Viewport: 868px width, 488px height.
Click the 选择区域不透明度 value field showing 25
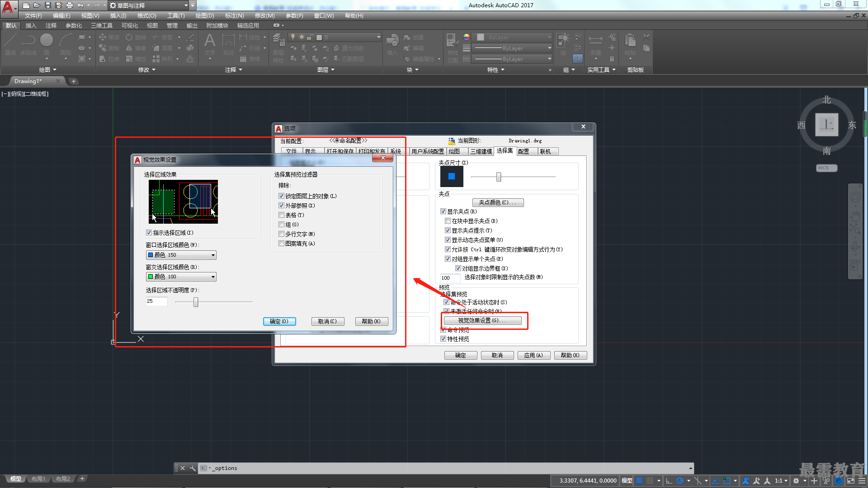coord(156,301)
